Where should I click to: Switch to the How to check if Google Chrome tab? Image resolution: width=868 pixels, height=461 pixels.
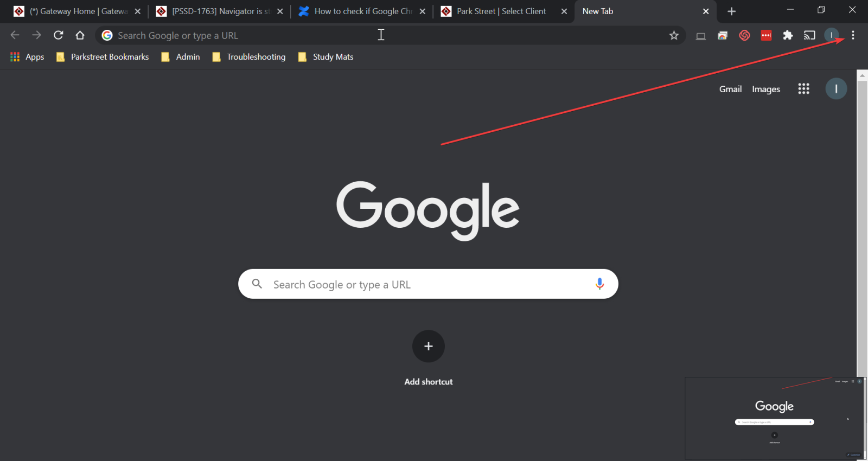(x=362, y=11)
